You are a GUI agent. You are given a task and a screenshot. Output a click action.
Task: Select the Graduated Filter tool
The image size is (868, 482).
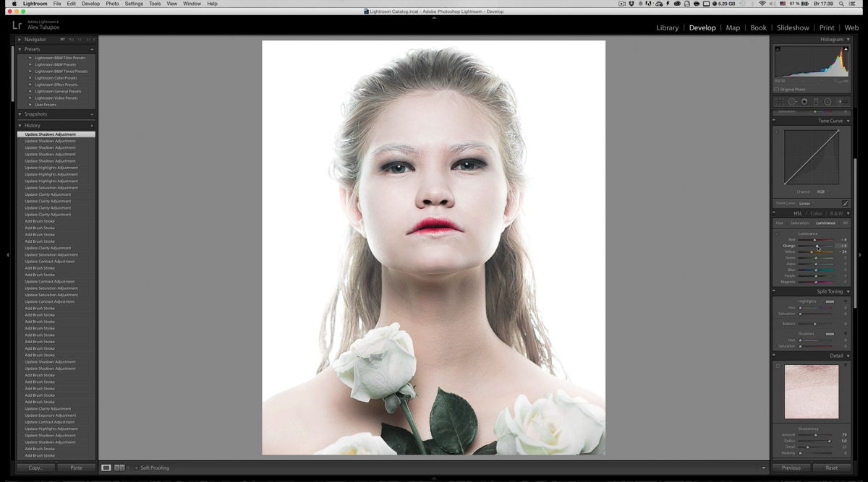[x=816, y=102]
